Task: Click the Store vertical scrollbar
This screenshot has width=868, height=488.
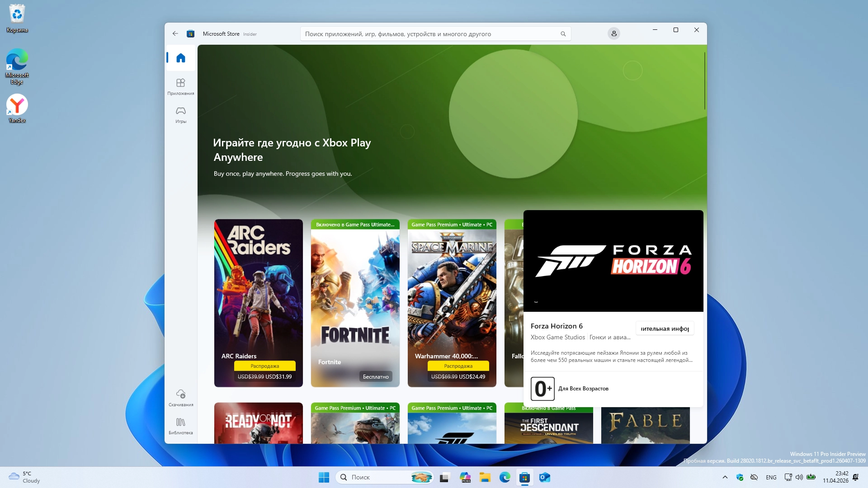Action: pyautogui.click(x=704, y=81)
